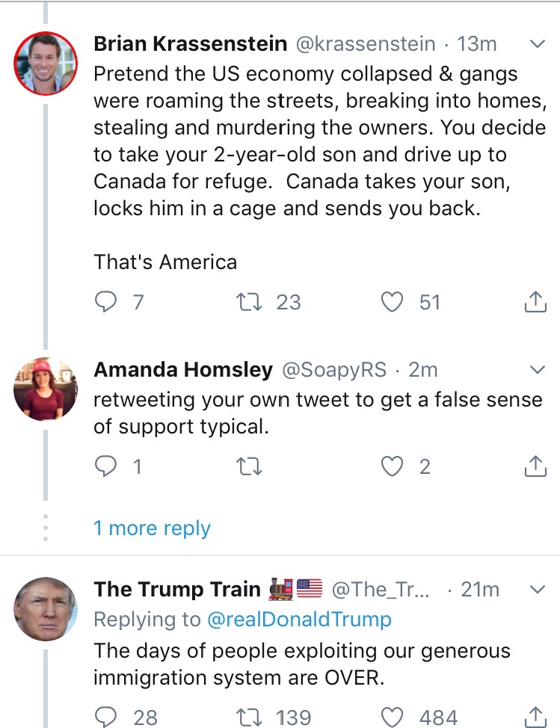Retweet Amanda Homsley's tweet
The width and height of the screenshot is (560, 728).
pyautogui.click(x=244, y=466)
